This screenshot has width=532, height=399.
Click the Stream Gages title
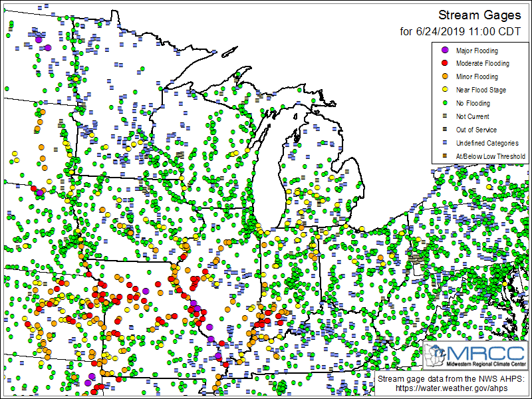(479, 15)
